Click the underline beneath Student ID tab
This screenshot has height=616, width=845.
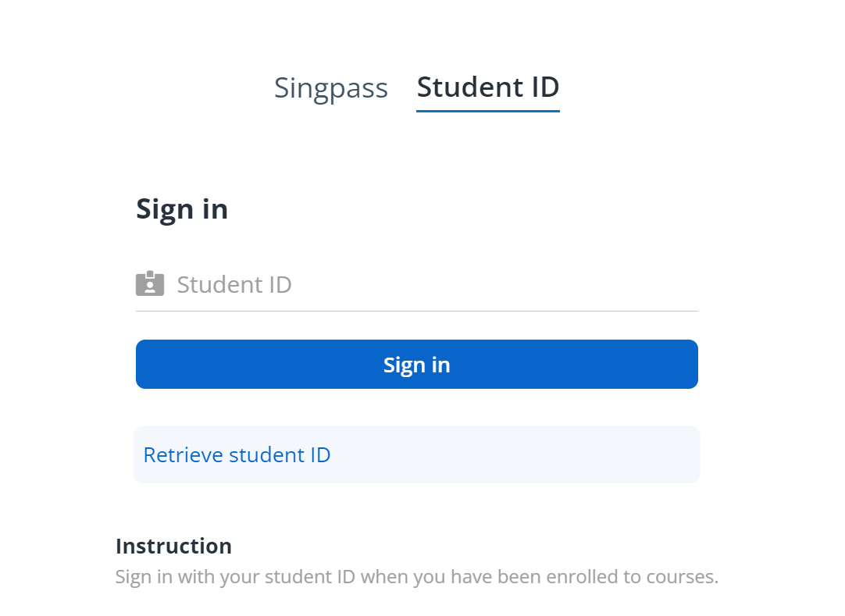pyautogui.click(x=487, y=112)
